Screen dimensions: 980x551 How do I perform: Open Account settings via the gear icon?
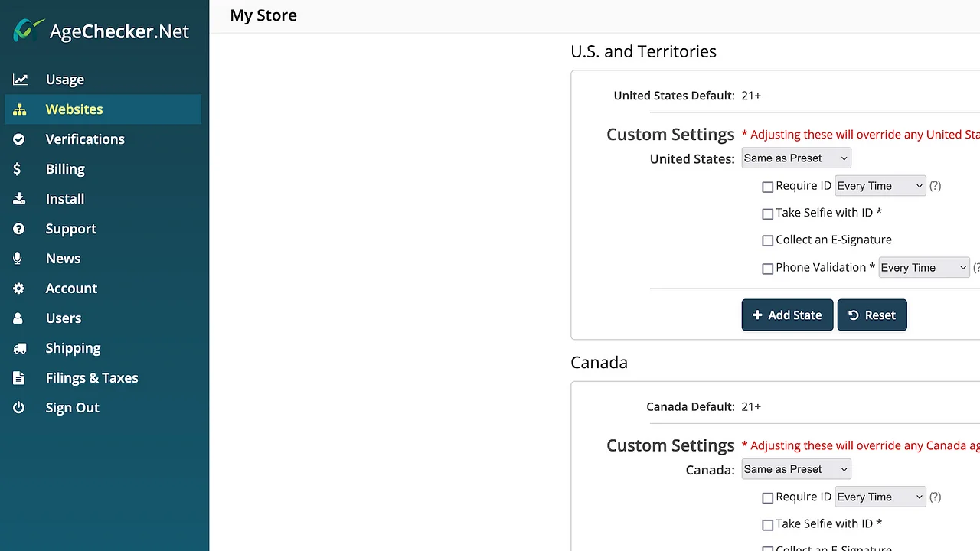(x=19, y=288)
